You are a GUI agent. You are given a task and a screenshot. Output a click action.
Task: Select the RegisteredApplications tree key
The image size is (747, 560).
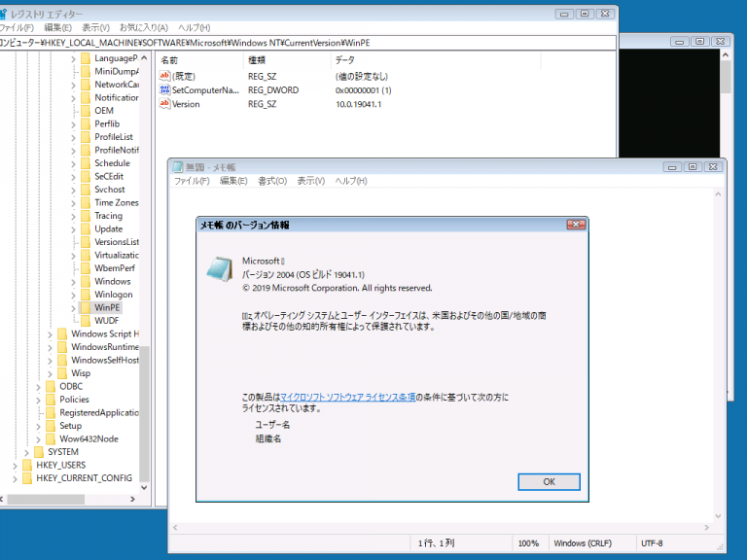[98, 412]
